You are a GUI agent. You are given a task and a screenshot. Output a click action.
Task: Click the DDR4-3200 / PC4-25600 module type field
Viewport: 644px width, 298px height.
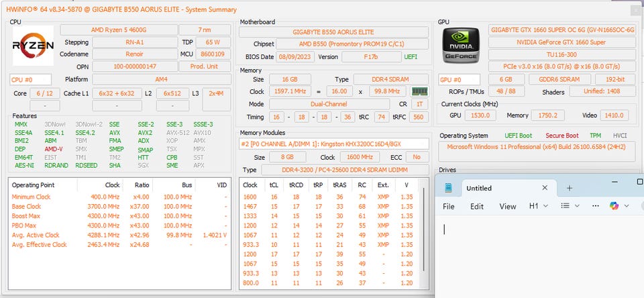click(345, 170)
